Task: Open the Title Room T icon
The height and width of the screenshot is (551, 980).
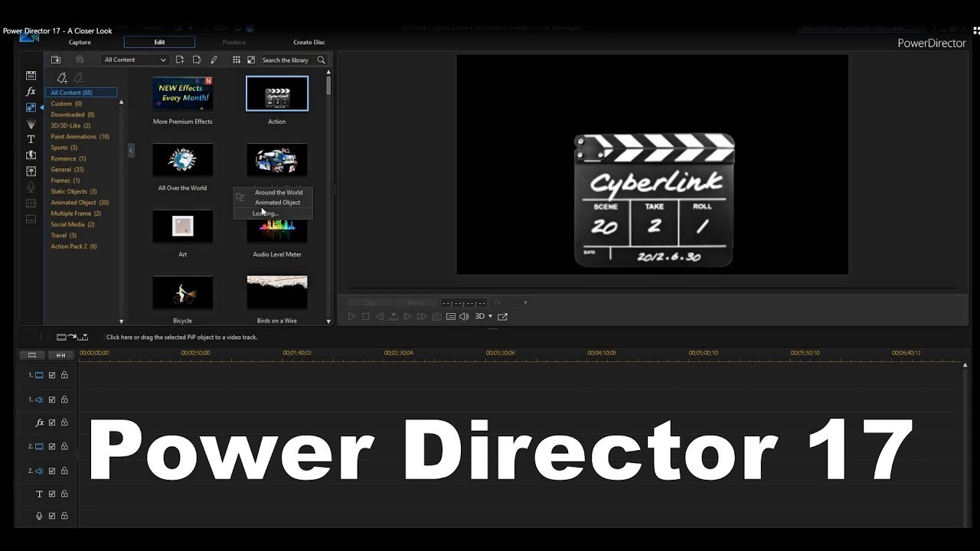Action: tap(31, 139)
